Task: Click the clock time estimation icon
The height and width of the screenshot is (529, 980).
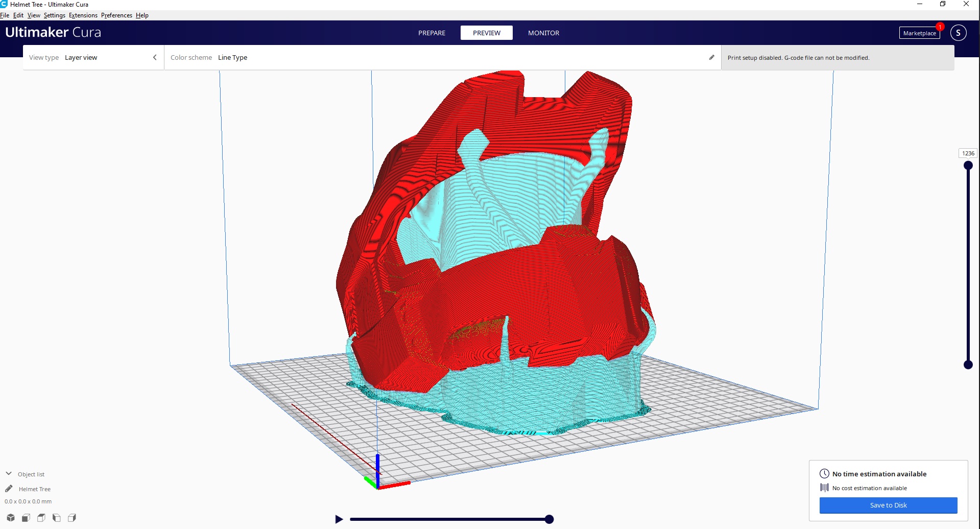Action: tap(824, 474)
